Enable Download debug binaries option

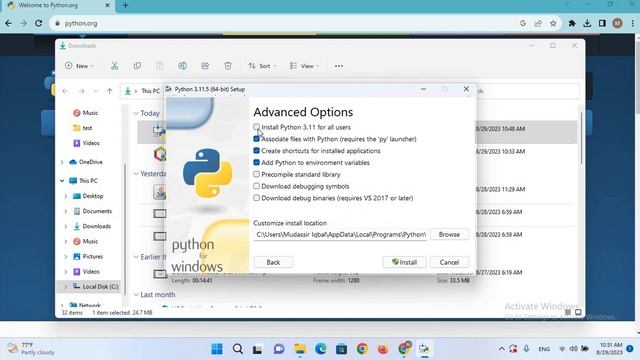256,198
